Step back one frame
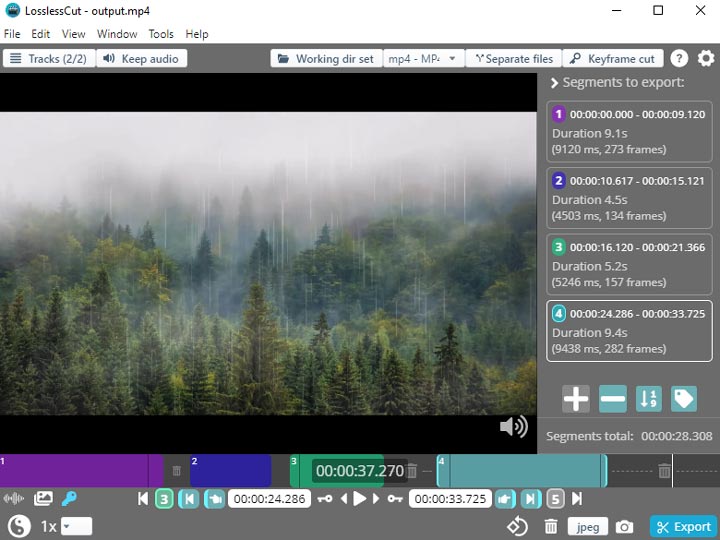This screenshot has height=540, width=720. pyautogui.click(x=343, y=499)
